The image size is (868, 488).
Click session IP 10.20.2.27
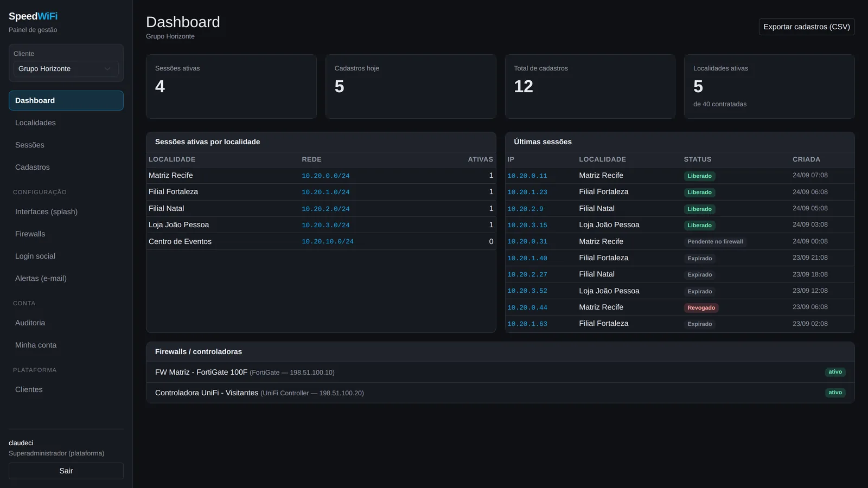(527, 274)
